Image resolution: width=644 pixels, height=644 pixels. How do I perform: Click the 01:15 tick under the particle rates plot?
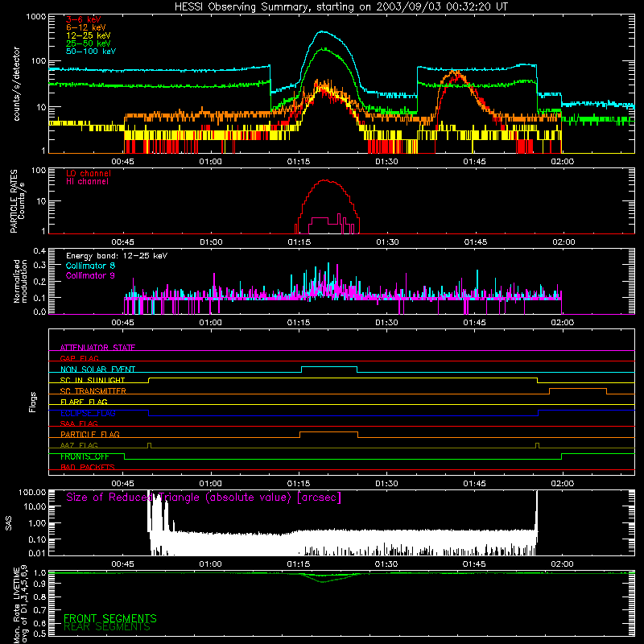[x=299, y=242]
